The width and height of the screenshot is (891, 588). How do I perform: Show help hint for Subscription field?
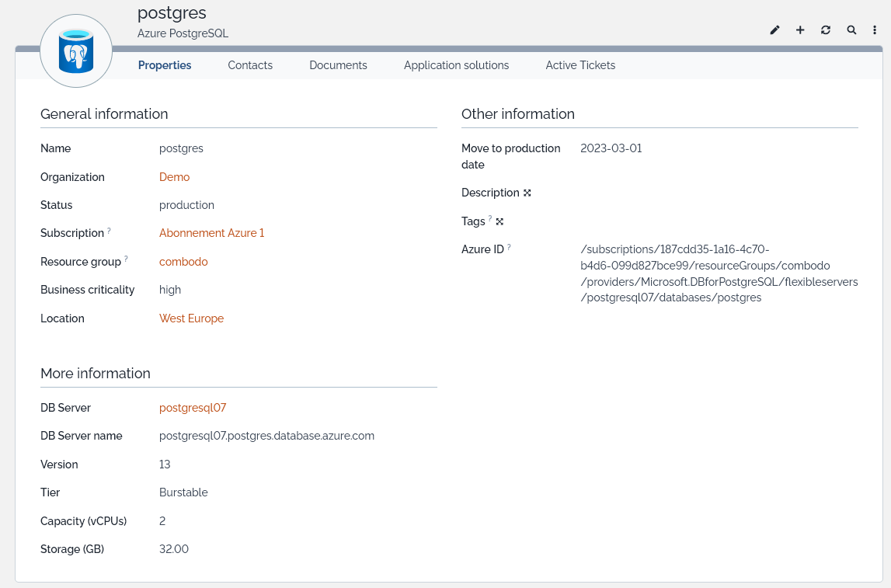[x=109, y=231]
